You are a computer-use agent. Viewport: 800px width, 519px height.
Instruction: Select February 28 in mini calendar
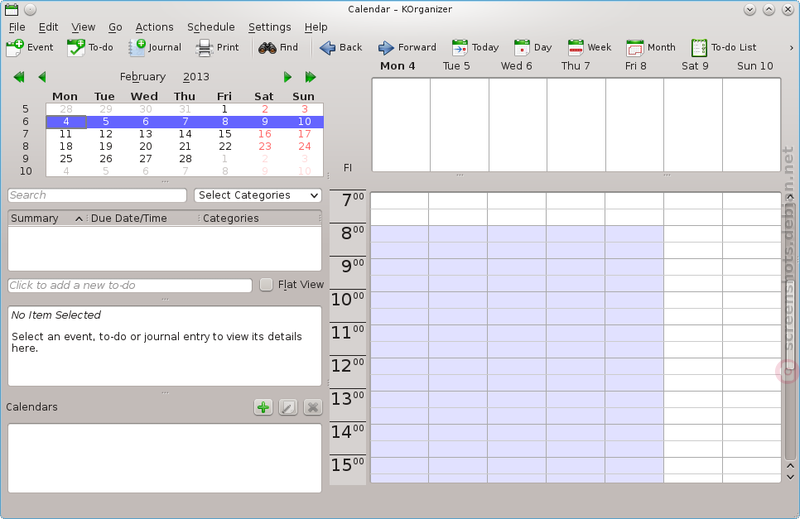coord(185,159)
